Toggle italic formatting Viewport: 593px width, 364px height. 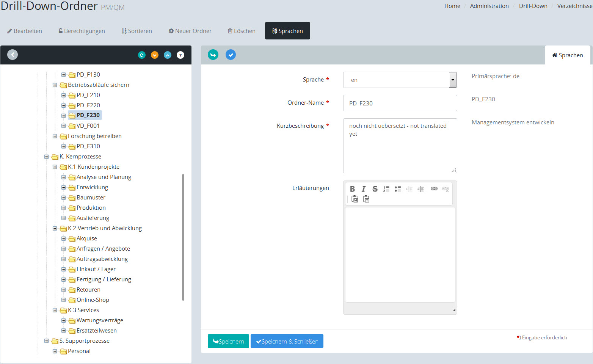point(364,189)
